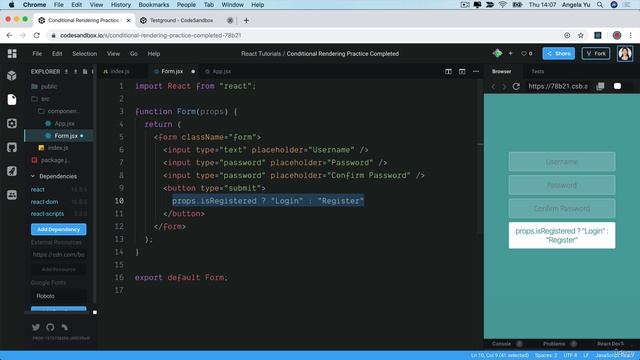The width and height of the screenshot is (640, 360).
Task: Click the split editor layout icon
Action: pyautogui.click(x=448, y=71)
